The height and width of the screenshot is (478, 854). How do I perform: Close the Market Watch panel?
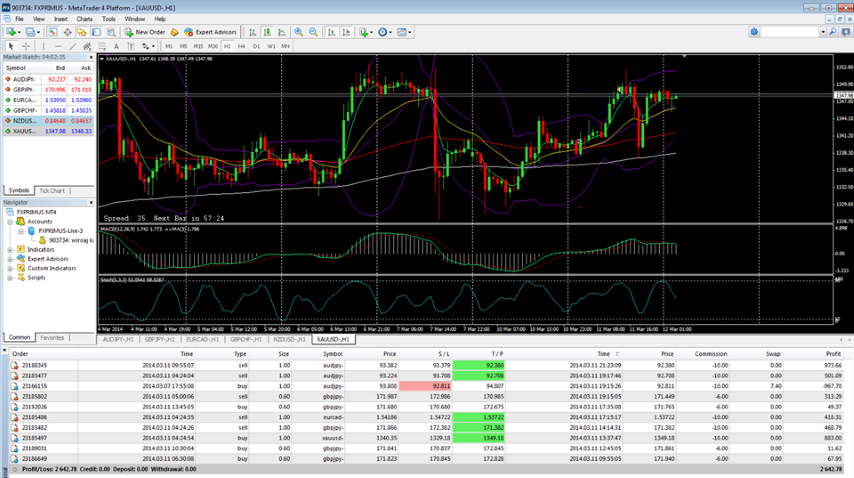point(91,57)
